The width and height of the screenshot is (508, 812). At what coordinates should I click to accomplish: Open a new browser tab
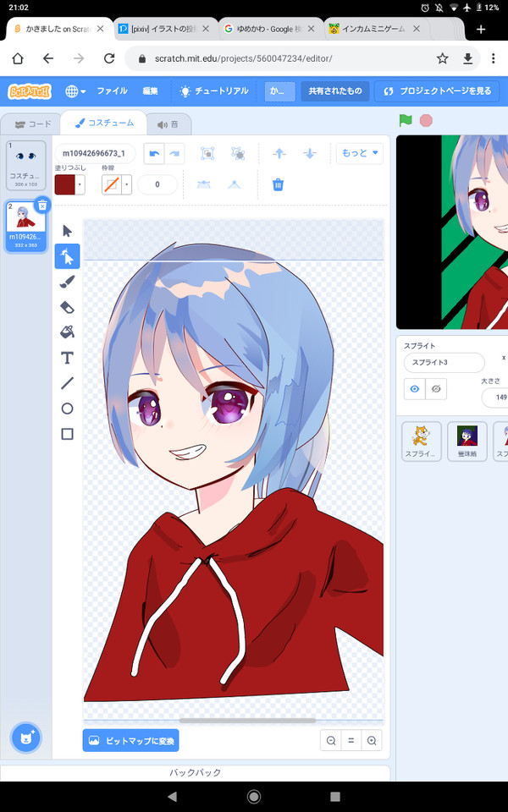[x=481, y=30]
